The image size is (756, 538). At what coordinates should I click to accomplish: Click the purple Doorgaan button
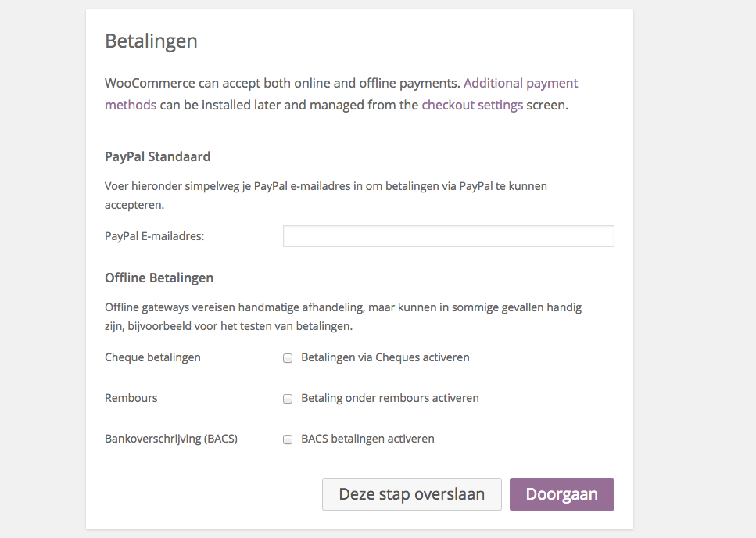coord(561,494)
